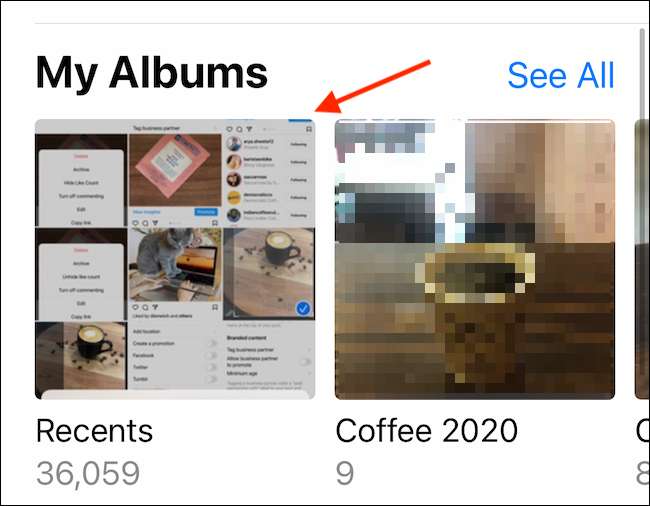
Task: Click the My Albums heading
Action: click(152, 73)
